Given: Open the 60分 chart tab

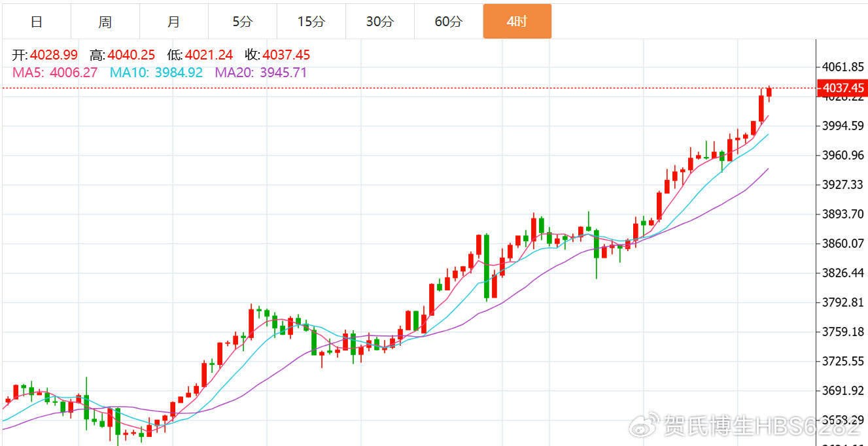Looking at the screenshot, I should pyautogui.click(x=448, y=22).
